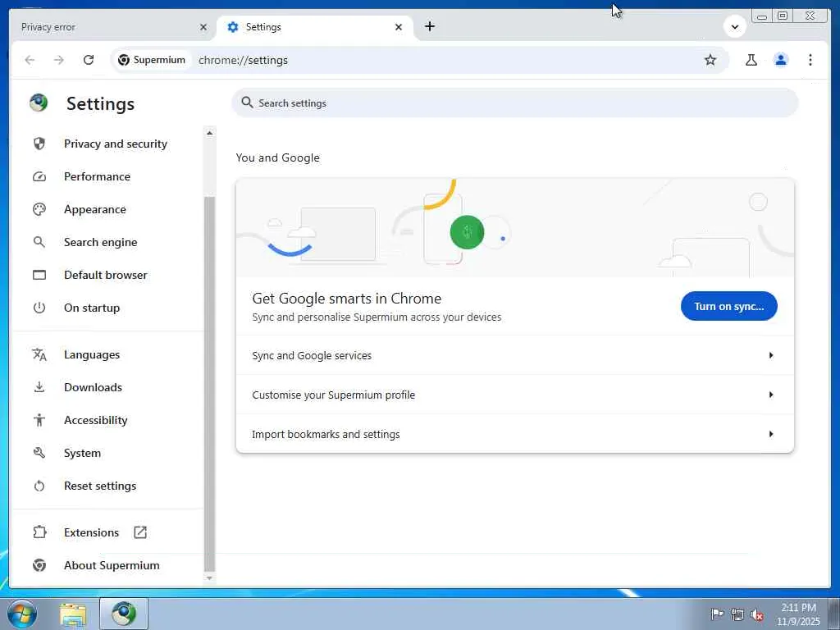Click the sidebar scrollbar up arrow

pos(209,133)
